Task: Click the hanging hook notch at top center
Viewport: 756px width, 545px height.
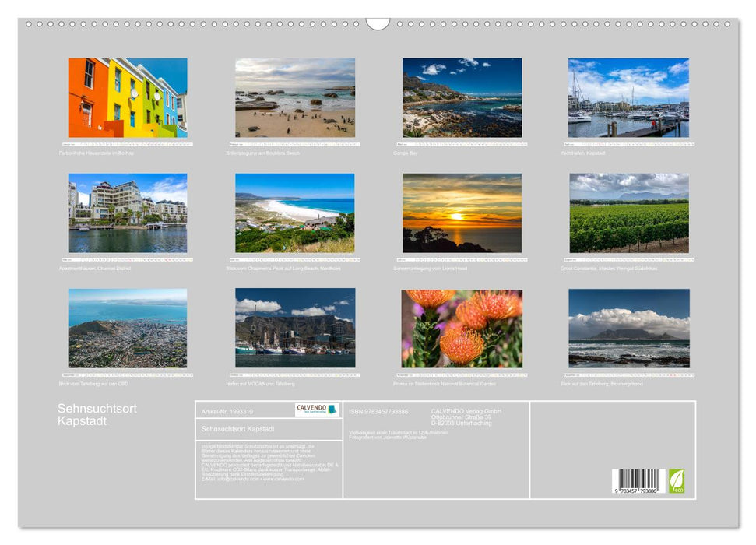Action: [378, 23]
